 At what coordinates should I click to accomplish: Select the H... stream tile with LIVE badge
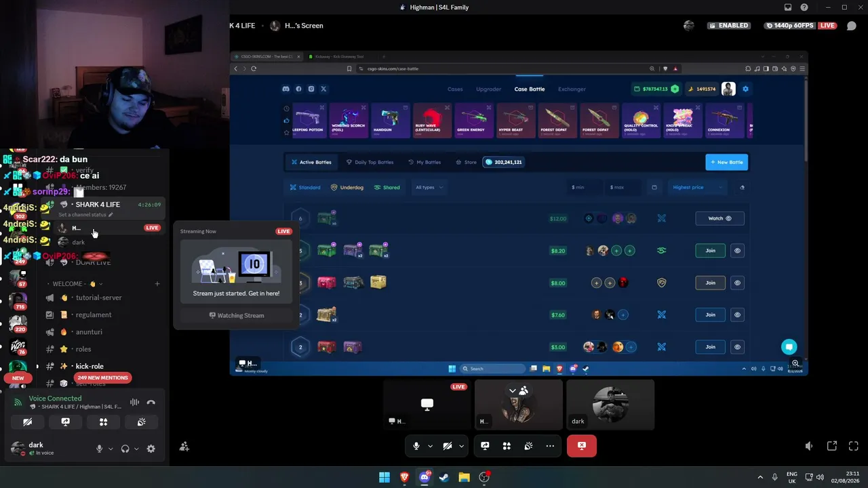point(427,405)
